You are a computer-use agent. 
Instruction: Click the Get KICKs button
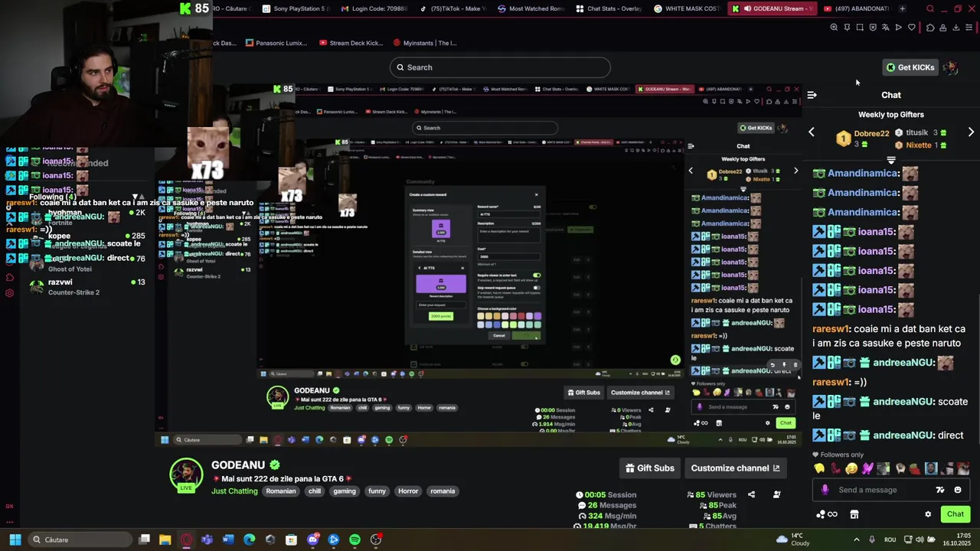pos(910,67)
